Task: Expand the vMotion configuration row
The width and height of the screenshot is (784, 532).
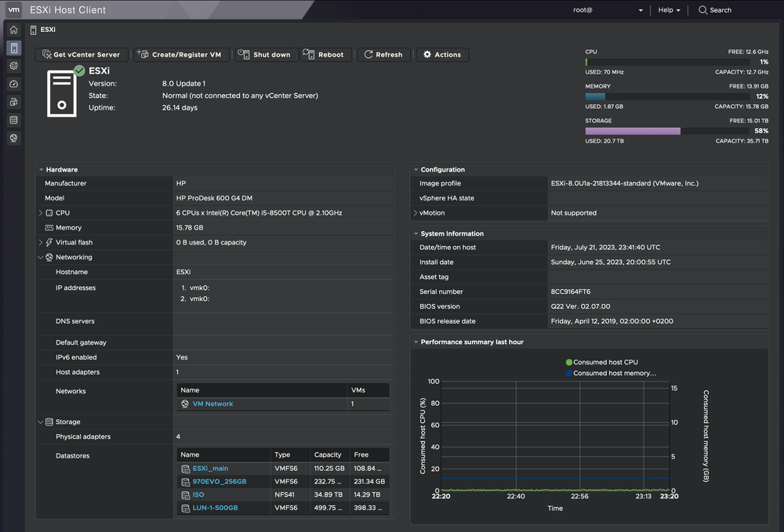Action: coord(414,212)
